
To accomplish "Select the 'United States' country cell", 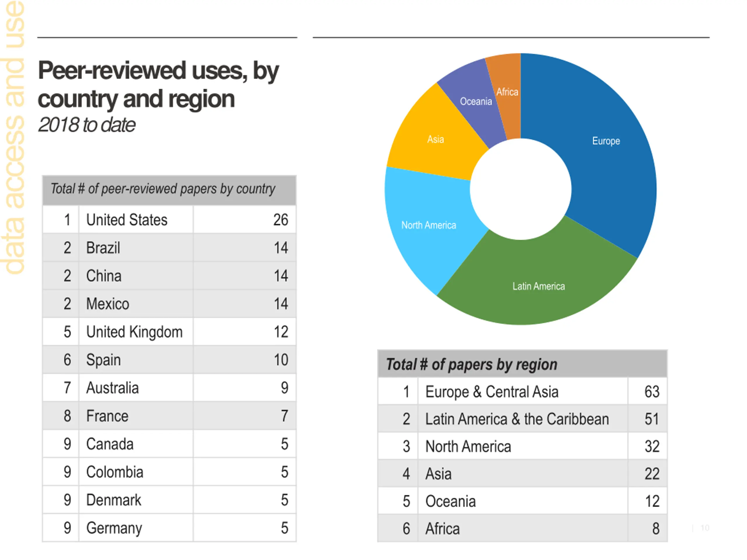I will coord(136,220).
